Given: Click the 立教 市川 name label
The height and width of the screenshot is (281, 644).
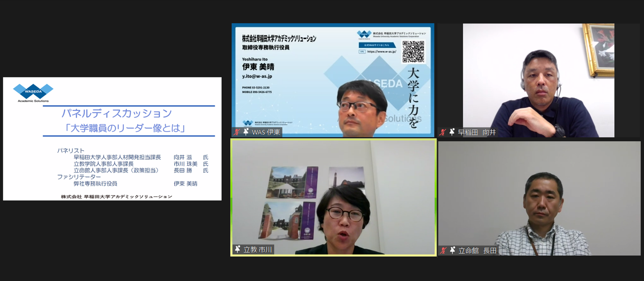Looking at the screenshot, I should click(x=258, y=250).
